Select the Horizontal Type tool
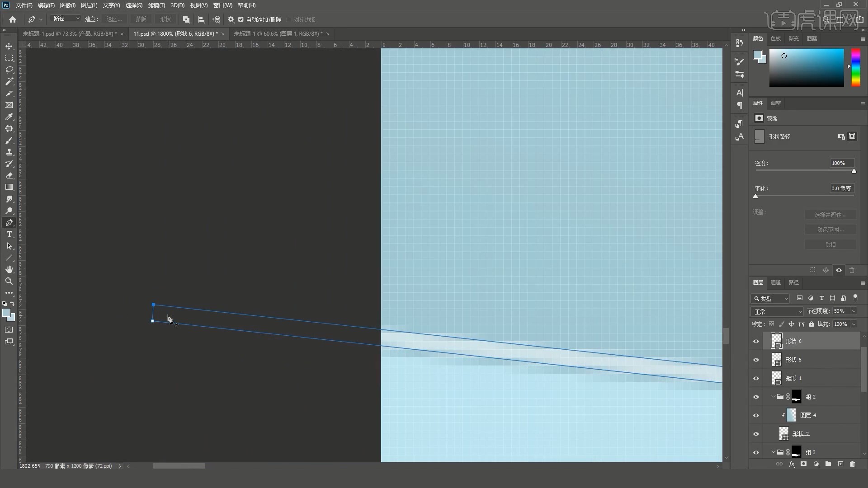Screen dimensions: 868x488 point(9,235)
